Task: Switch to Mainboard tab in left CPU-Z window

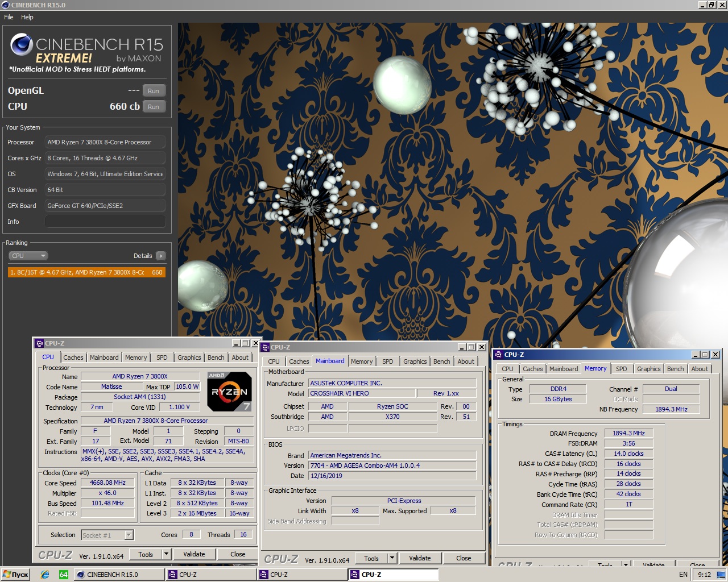Action: (x=104, y=357)
